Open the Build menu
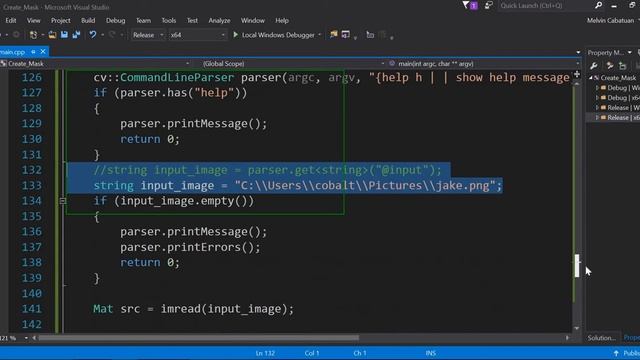640x360 pixels. tap(88, 20)
